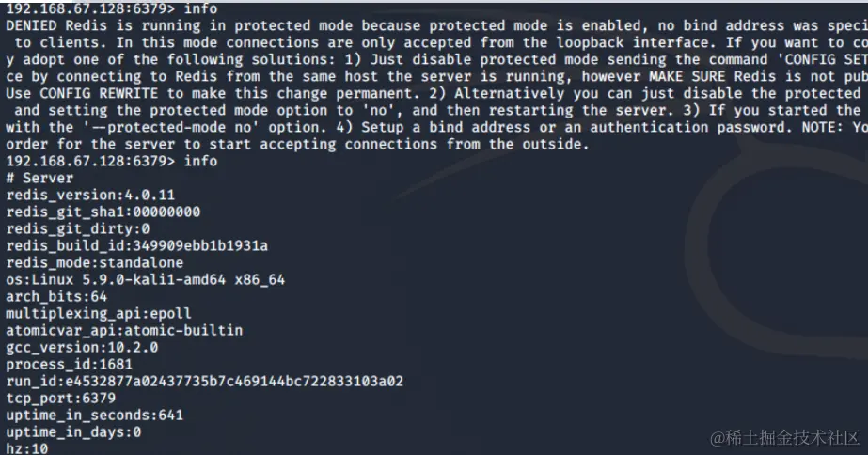
Task: Click the atomicvar_api:atomic-builtin line
Action: (x=123, y=330)
